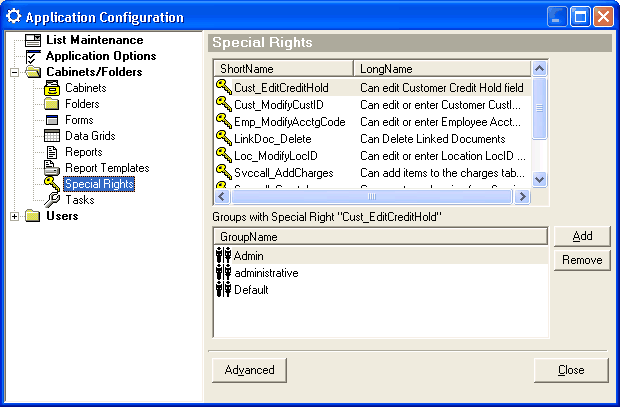Open List Maintenance in the tree
The image size is (620, 407).
tap(95, 40)
